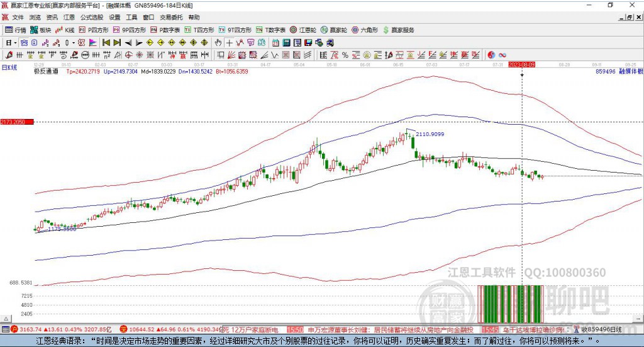Click the green volume bars panel
This screenshot has height=347, width=644.
511,304
